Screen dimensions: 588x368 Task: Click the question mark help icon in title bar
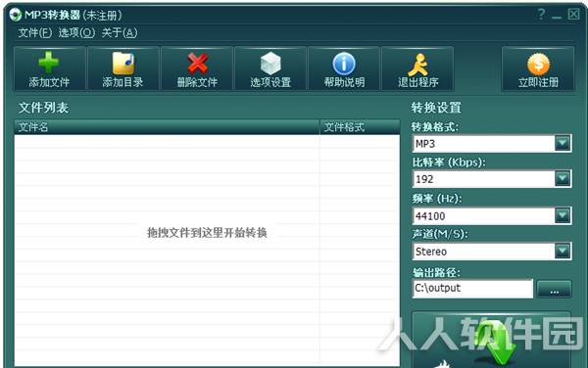[x=541, y=15]
